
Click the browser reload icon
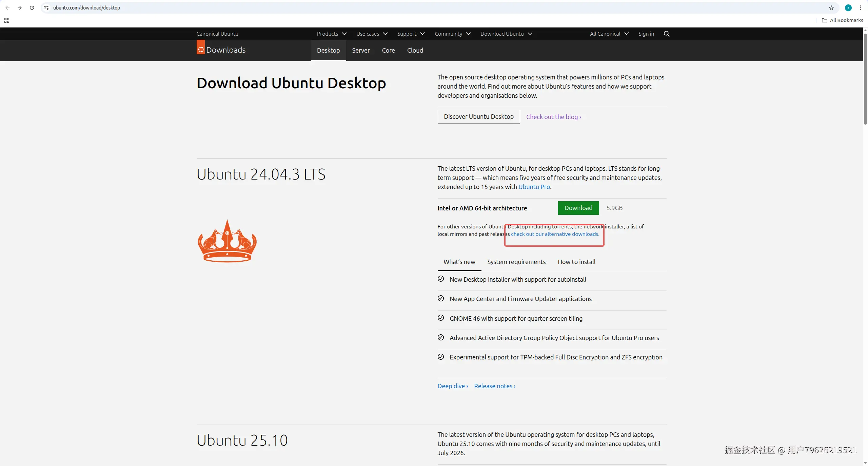[32, 8]
